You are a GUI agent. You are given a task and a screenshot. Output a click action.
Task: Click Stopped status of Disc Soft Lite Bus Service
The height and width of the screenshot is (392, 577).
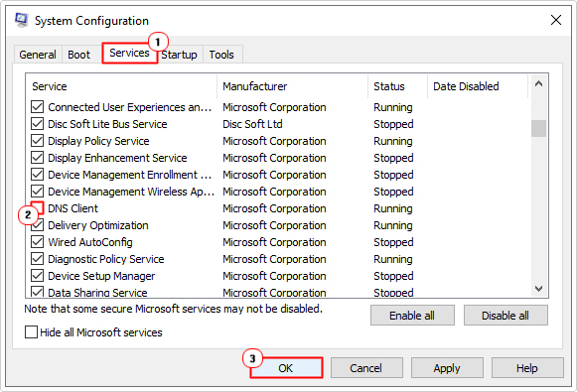pyautogui.click(x=393, y=124)
